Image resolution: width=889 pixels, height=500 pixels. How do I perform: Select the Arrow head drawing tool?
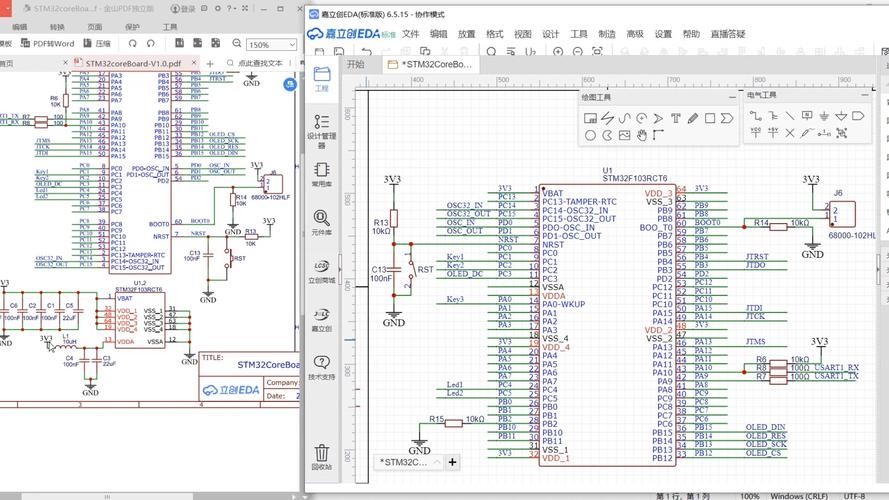[x=658, y=118]
